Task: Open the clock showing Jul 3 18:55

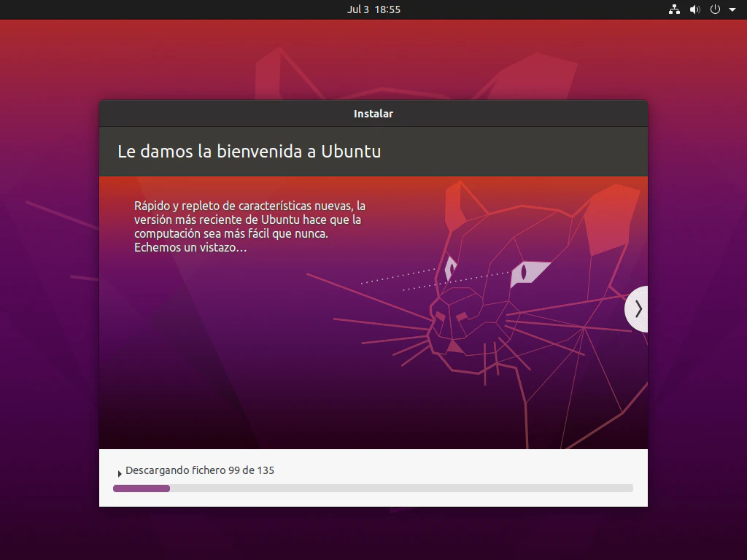Action: [373, 9]
